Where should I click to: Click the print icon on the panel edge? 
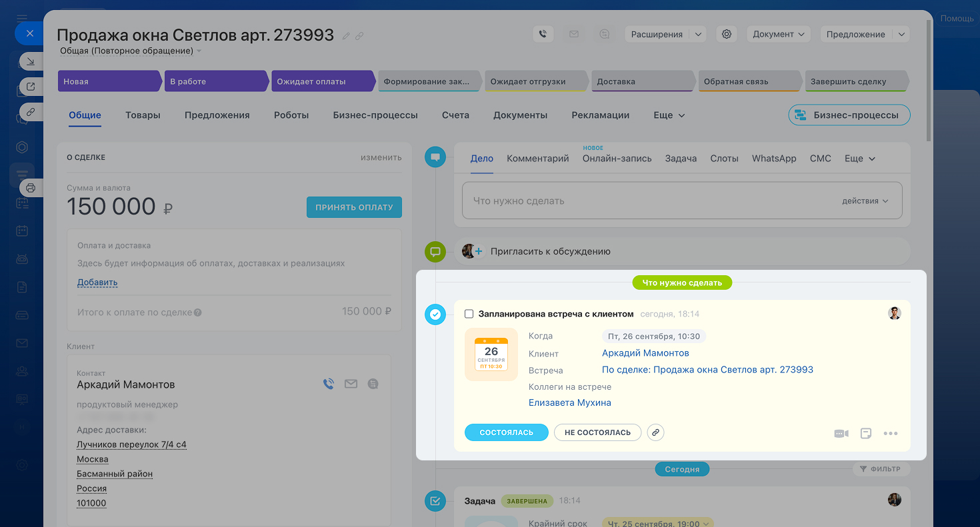[30, 188]
